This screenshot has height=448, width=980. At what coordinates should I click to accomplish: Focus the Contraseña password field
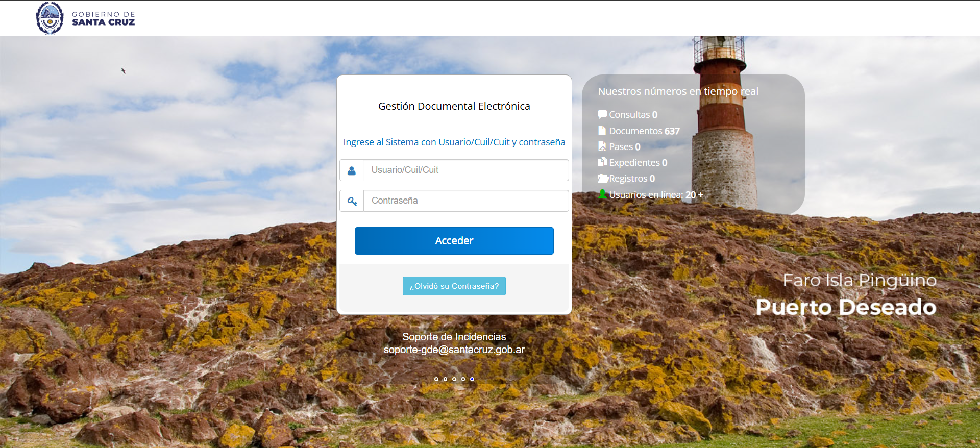click(x=465, y=201)
